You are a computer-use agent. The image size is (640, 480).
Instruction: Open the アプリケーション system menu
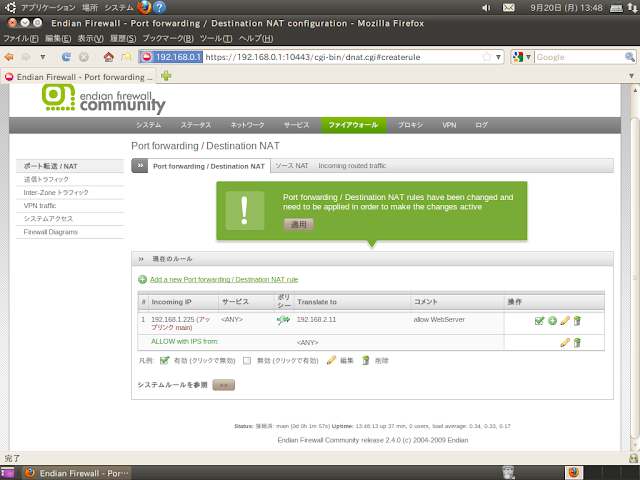[48, 7]
